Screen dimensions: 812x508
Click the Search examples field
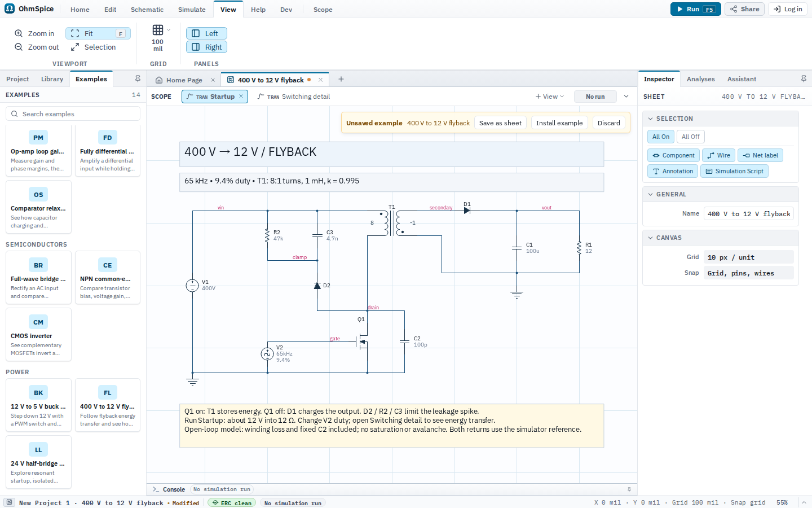(73, 113)
